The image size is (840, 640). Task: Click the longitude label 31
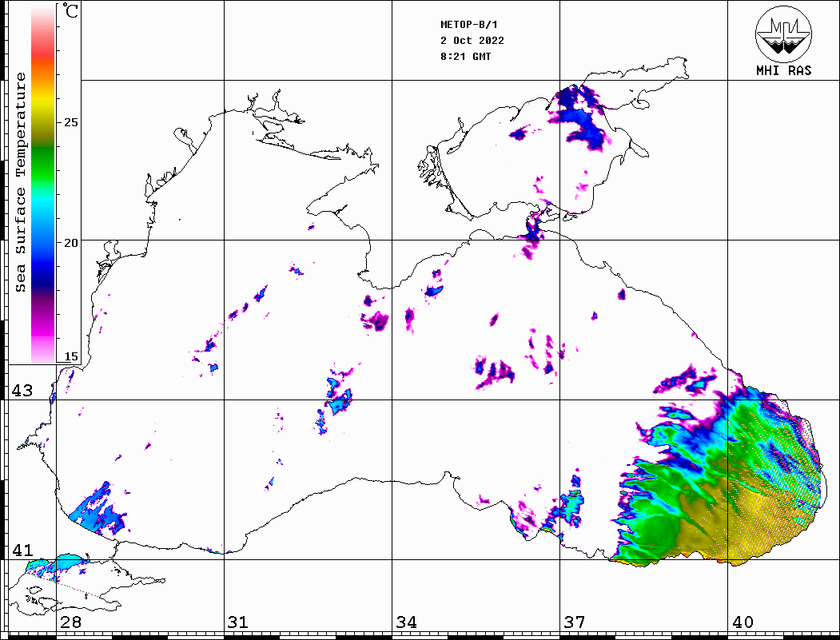click(x=238, y=622)
